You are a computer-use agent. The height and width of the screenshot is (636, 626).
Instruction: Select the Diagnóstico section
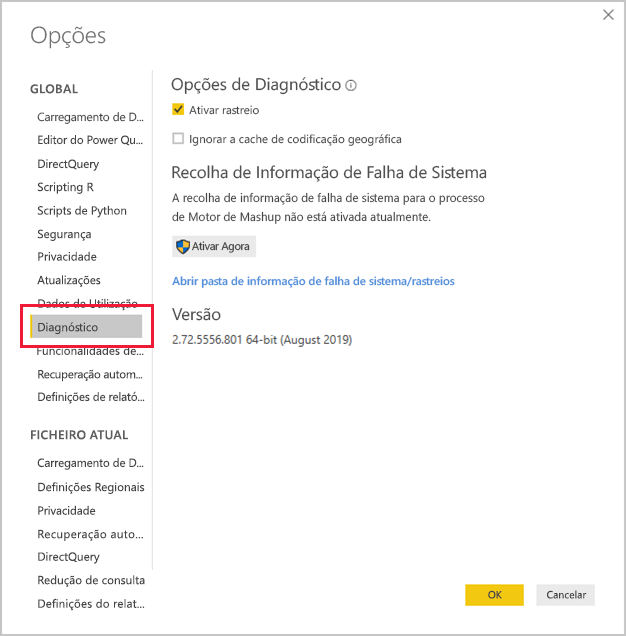tap(86, 327)
